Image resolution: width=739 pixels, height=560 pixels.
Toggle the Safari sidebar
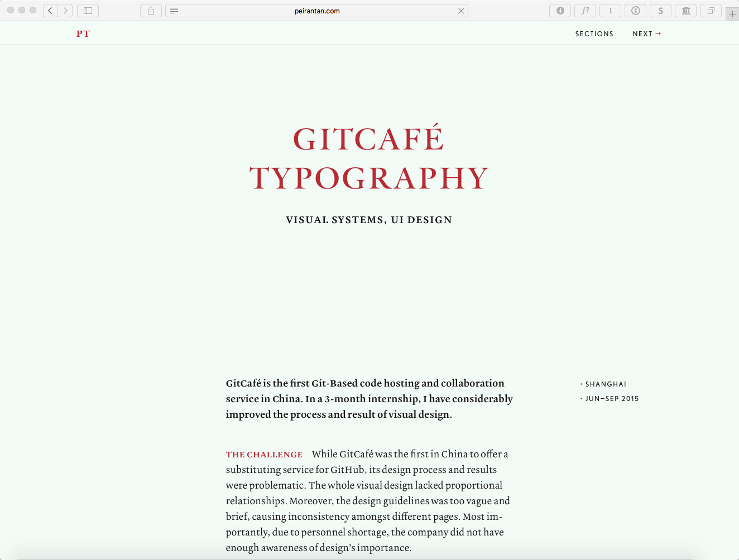click(x=88, y=11)
